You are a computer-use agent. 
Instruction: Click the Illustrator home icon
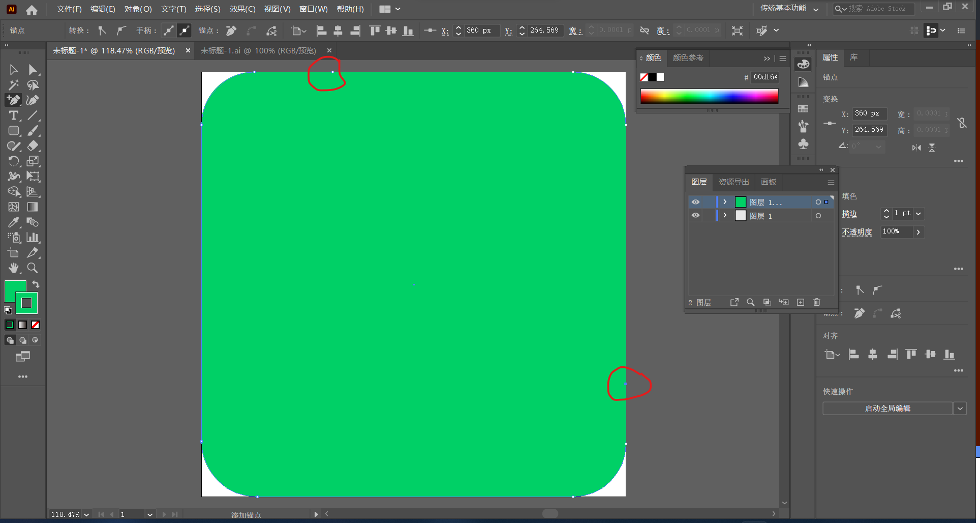click(32, 9)
